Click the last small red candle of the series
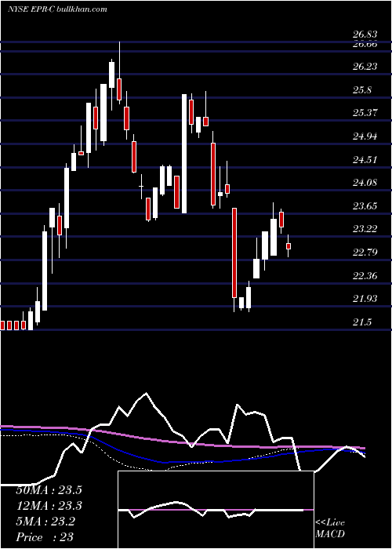The height and width of the screenshot is (549, 392). (x=289, y=246)
